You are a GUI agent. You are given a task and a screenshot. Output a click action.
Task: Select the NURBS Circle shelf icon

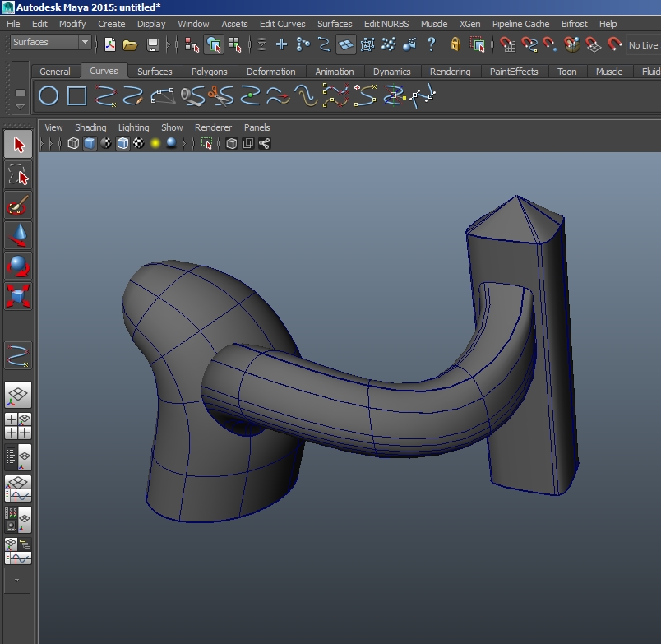click(49, 95)
